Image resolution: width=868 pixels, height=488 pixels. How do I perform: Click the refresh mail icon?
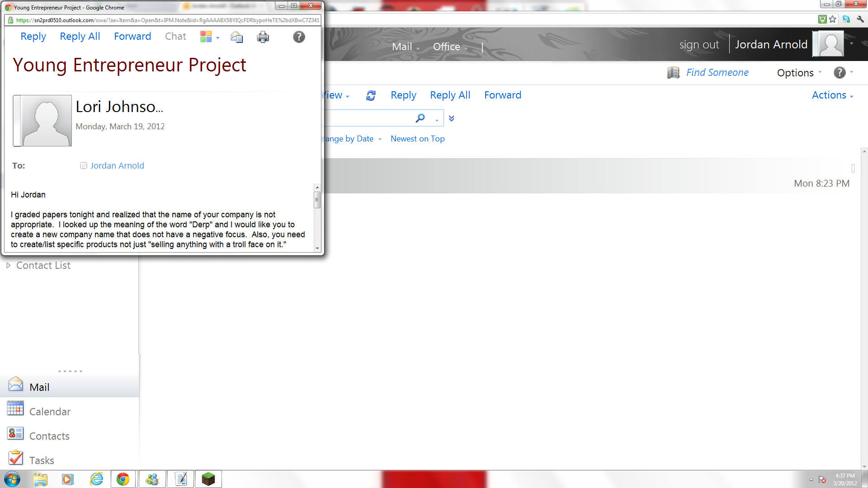(x=371, y=95)
